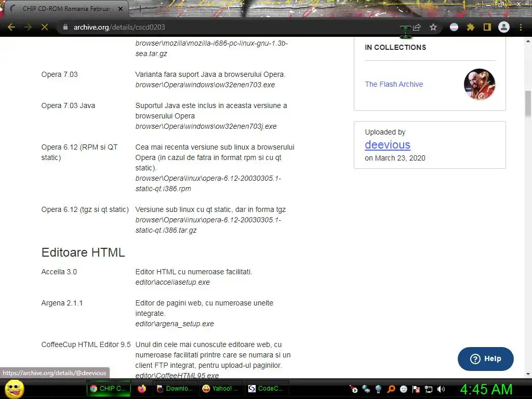Open the Extensions puzzle menu
The width and height of the screenshot is (532, 399).
pyautogui.click(x=471, y=27)
